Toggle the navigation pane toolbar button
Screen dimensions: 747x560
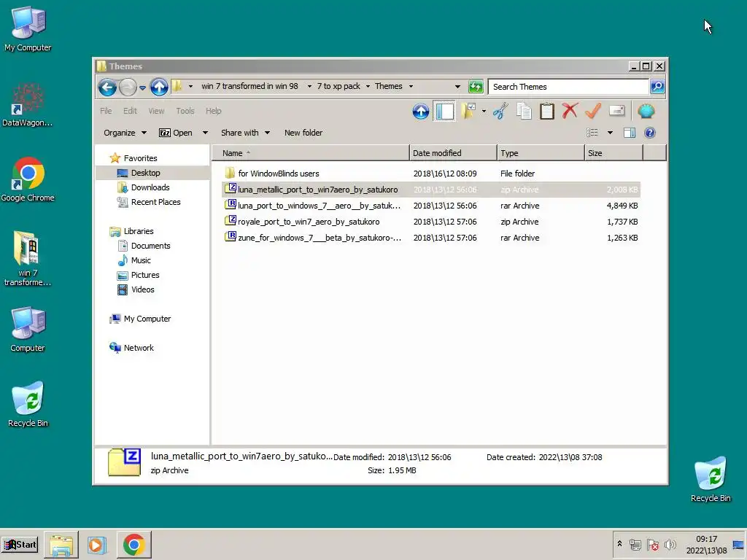(x=444, y=112)
